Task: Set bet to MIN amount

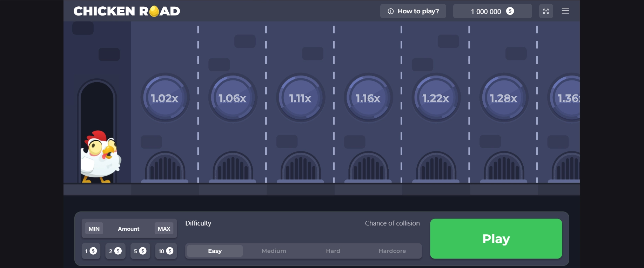Action: (x=94, y=229)
